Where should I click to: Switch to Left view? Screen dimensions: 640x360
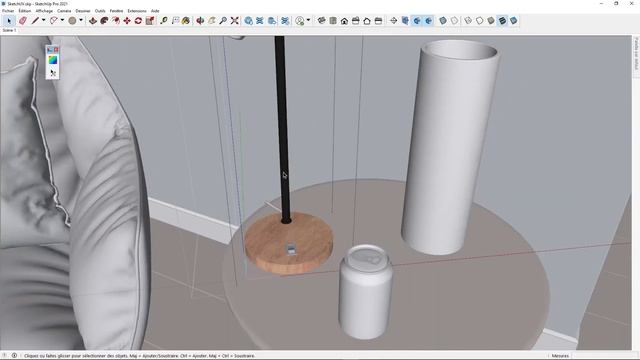coord(378,20)
